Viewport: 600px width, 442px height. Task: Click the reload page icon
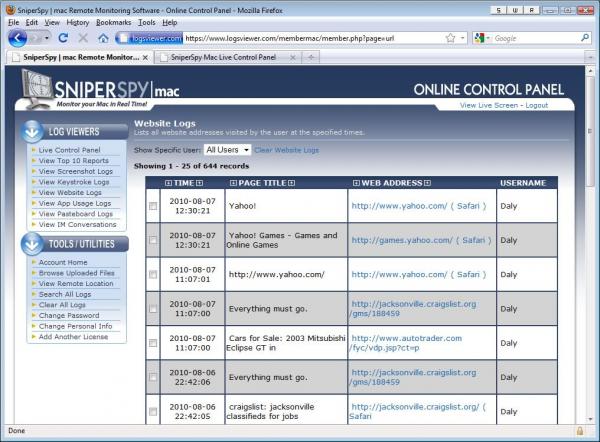click(x=63, y=38)
